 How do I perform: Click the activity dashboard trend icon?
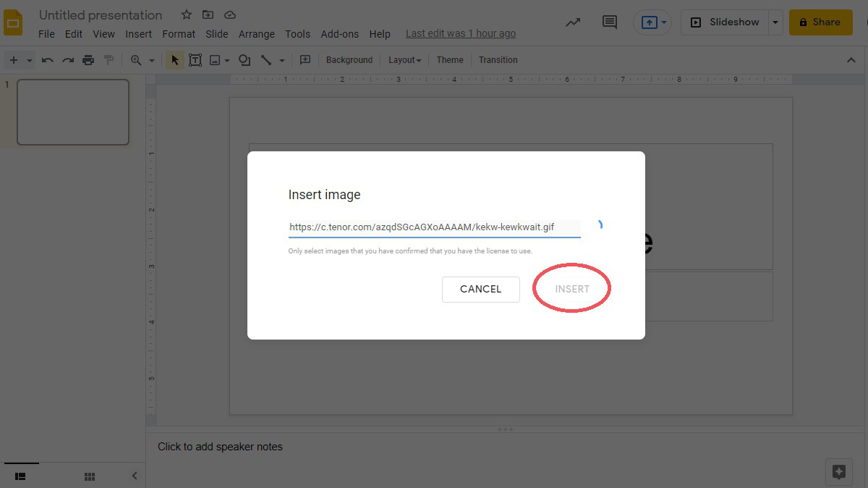pos(573,22)
